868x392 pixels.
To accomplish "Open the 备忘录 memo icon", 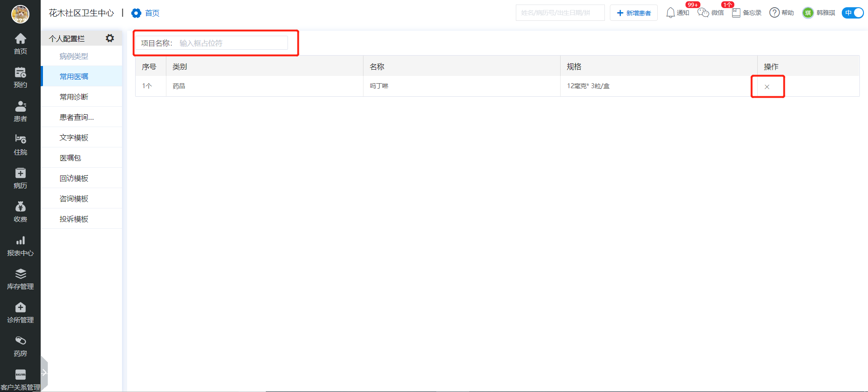I will [746, 13].
